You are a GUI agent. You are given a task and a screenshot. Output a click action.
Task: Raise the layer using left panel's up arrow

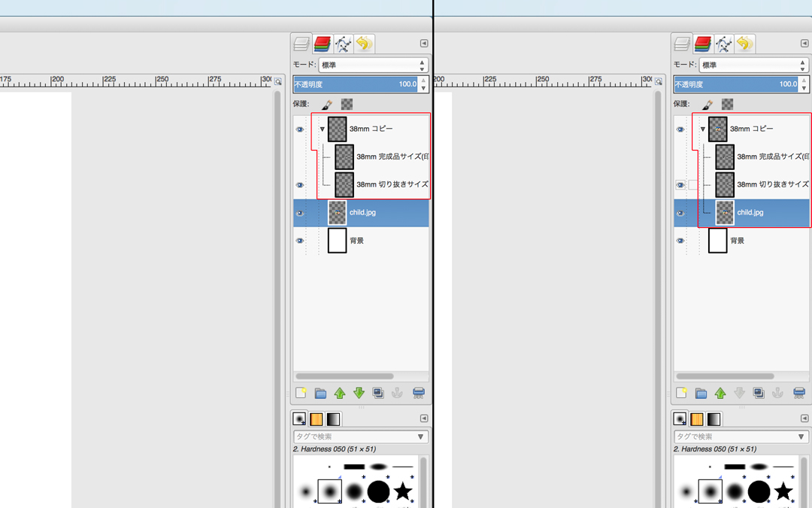click(340, 393)
